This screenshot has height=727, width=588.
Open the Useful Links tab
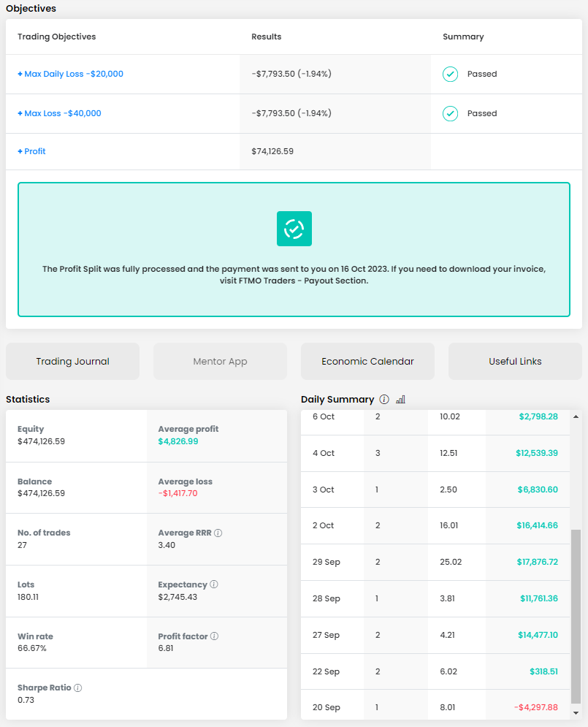pos(515,361)
